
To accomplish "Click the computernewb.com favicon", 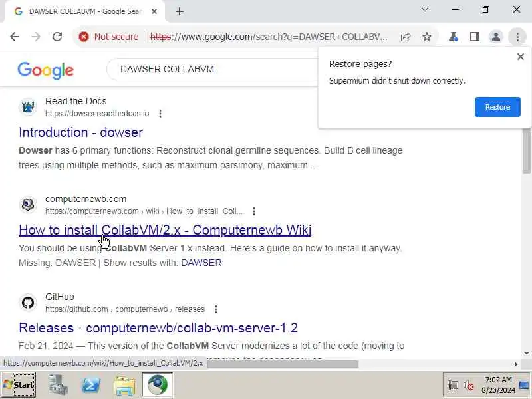I will 28,205.
